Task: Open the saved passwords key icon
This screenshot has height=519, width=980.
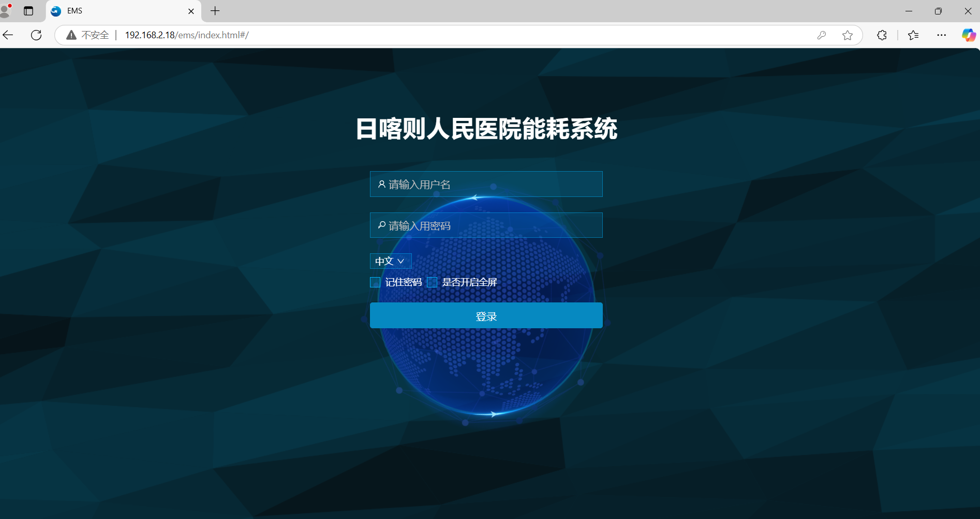Action: (821, 35)
